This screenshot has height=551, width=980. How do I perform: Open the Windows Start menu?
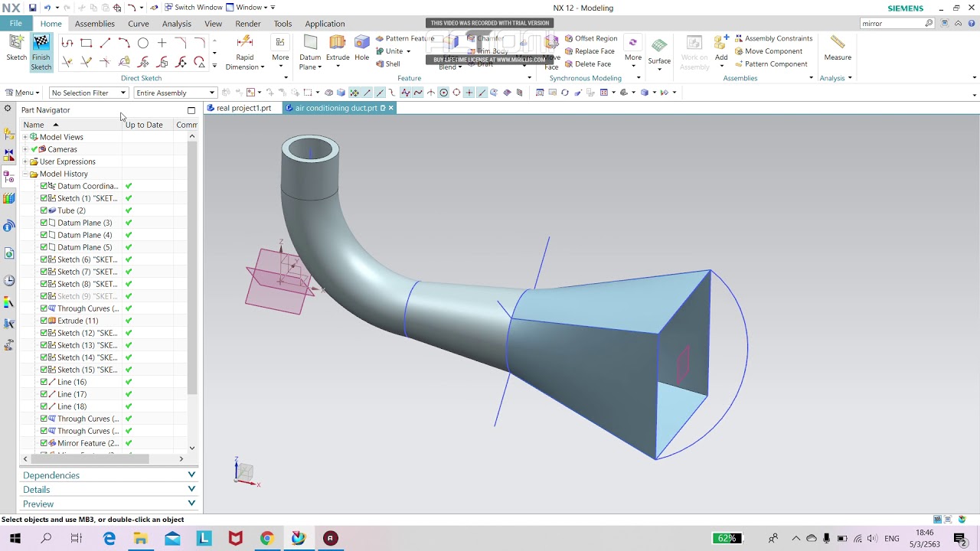click(x=15, y=538)
